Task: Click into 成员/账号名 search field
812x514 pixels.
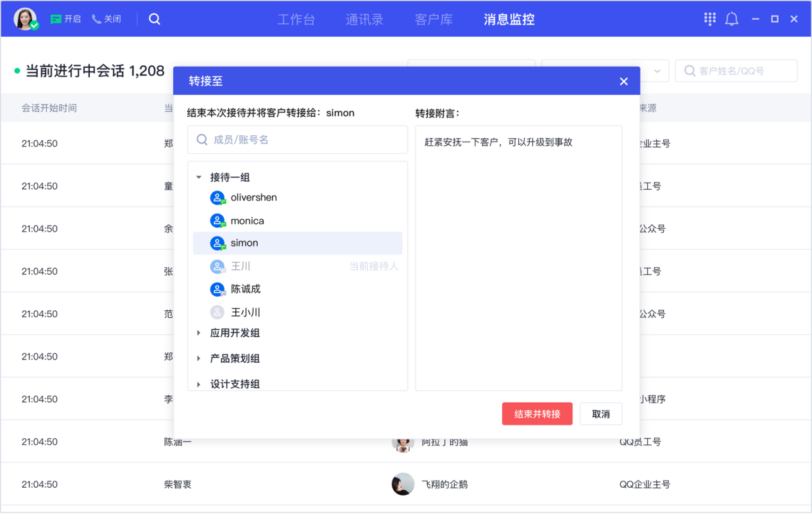Action: pos(298,140)
